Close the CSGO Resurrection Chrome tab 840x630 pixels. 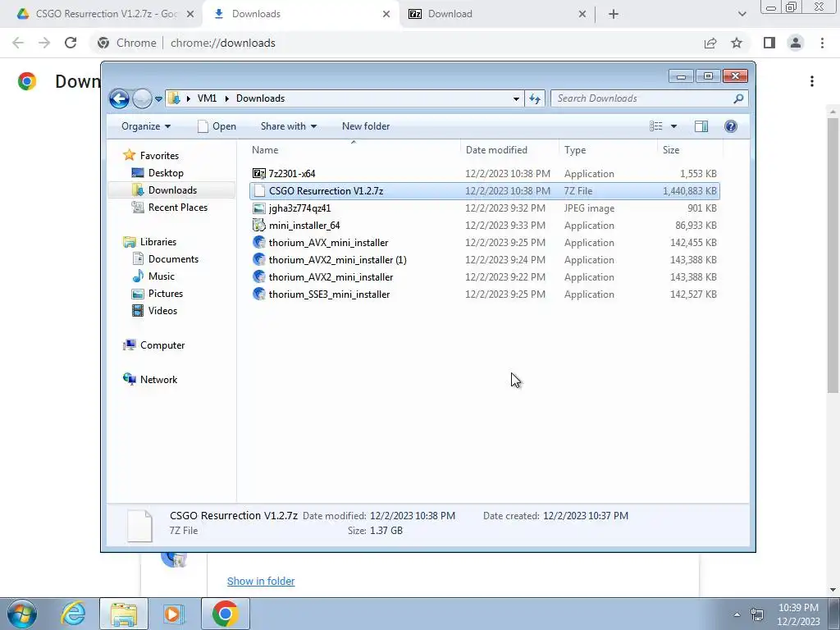190,14
